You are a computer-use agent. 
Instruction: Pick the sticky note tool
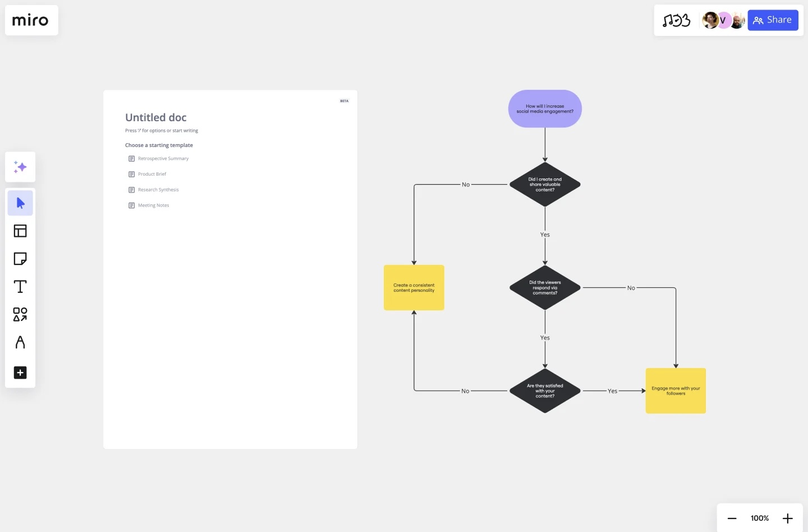(x=20, y=259)
